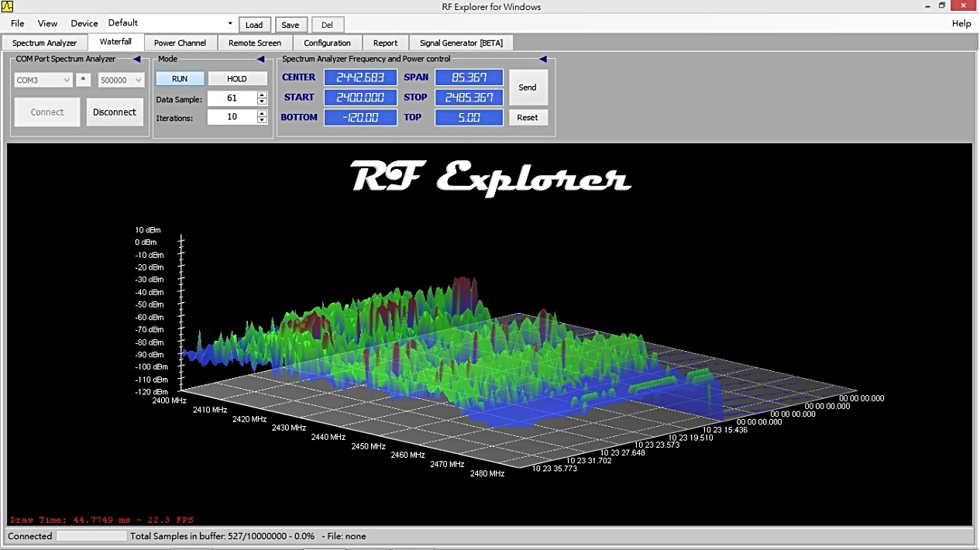Select the Waterfall tab
This screenshot has height=550, width=980.
point(115,42)
